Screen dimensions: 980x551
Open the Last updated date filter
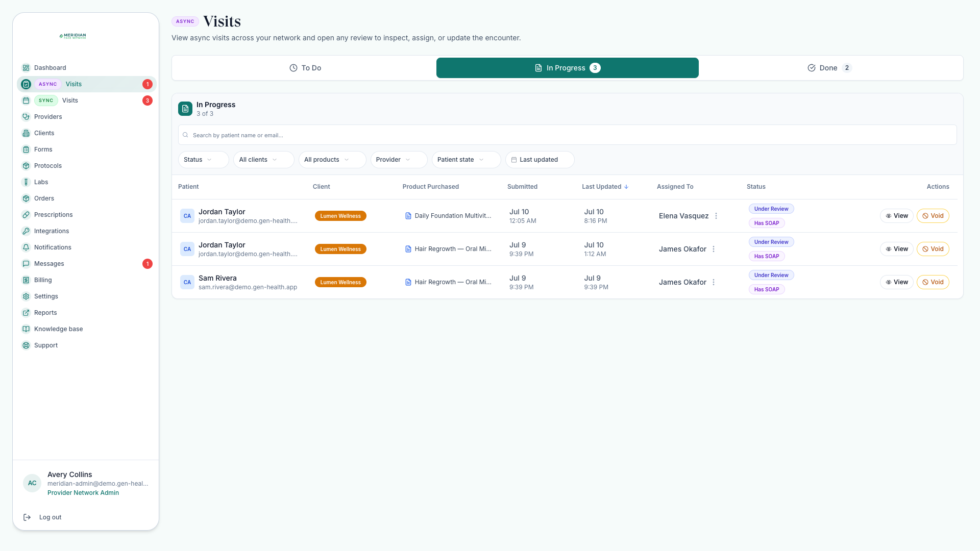point(540,160)
